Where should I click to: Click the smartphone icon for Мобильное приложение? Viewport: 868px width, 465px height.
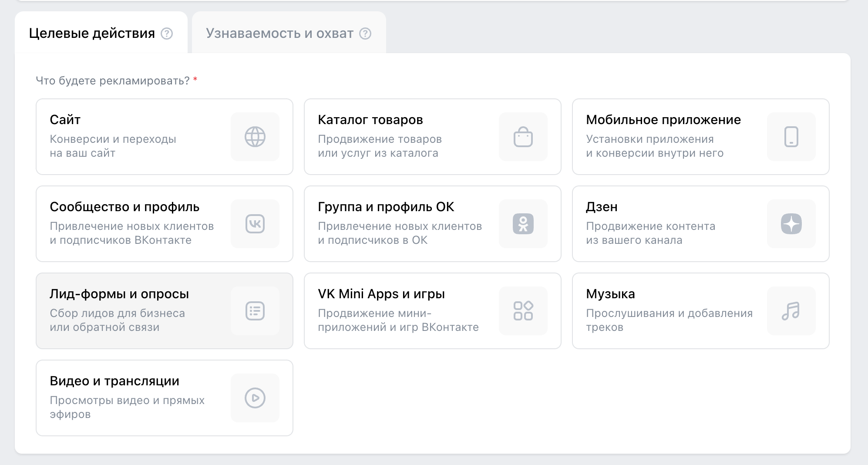(791, 137)
